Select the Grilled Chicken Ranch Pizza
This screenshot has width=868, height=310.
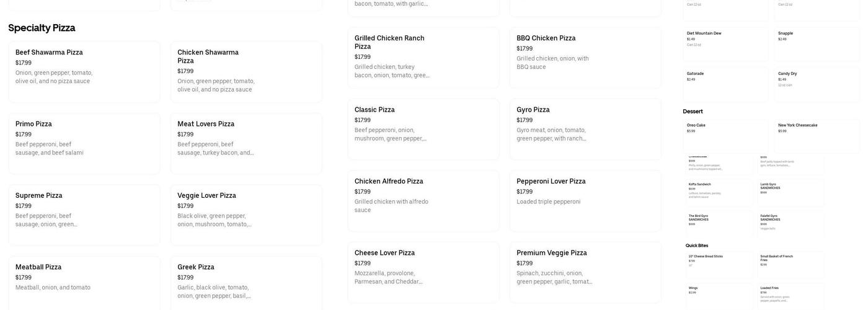423,57
